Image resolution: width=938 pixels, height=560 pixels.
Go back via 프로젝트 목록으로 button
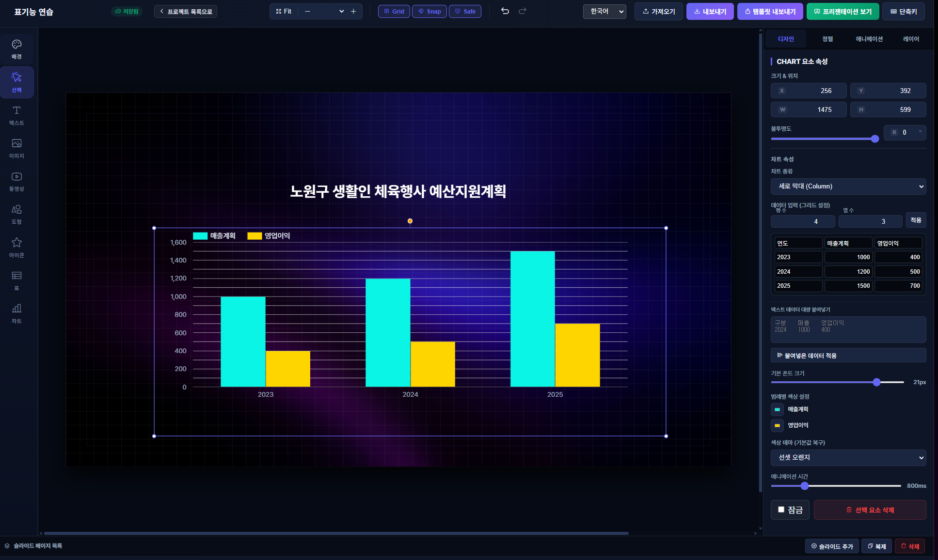click(186, 11)
